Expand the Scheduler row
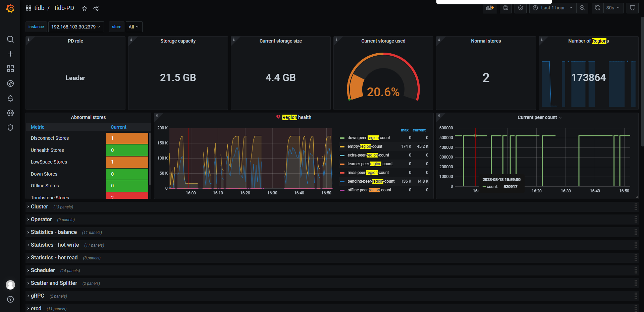 point(43,270)
